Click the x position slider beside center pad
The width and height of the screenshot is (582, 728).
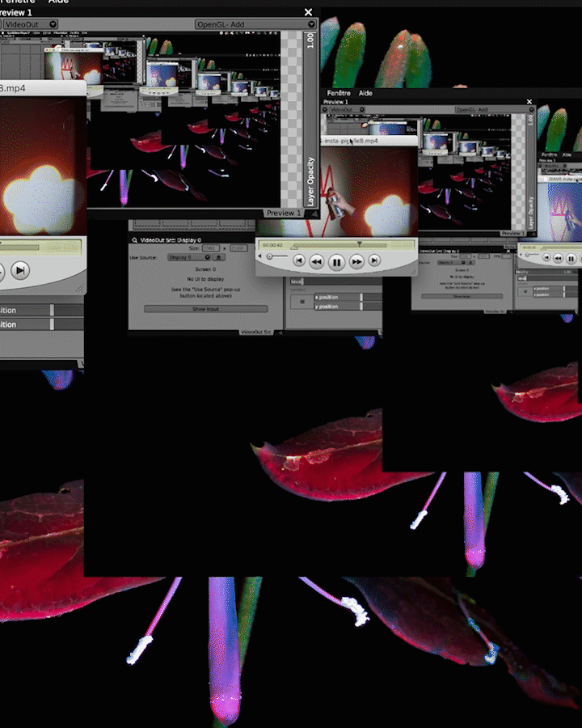click(348, 297)
